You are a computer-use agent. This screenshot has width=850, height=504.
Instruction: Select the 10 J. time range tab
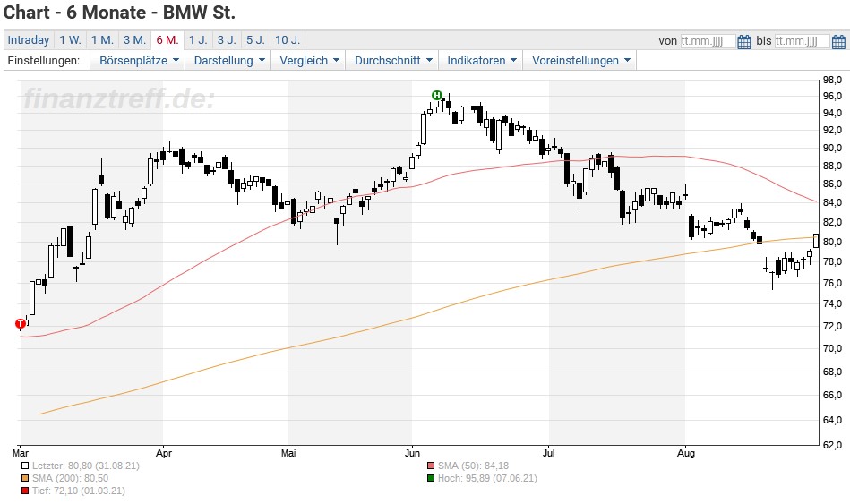[288, 40]
